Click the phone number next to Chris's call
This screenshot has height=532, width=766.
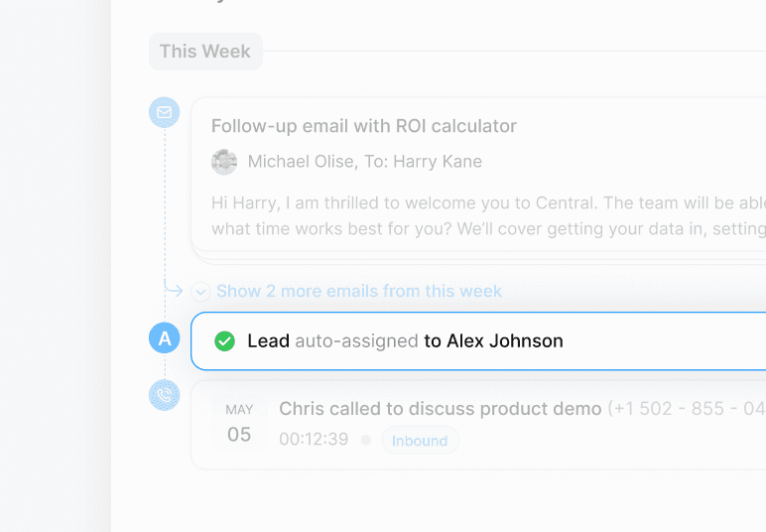click(x=687, y=409)
